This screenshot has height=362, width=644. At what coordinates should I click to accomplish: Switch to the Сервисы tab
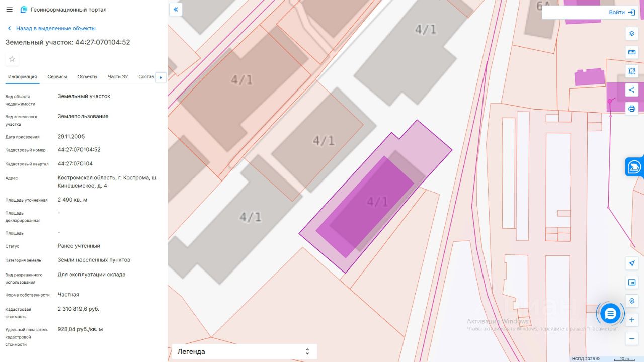pos(57,77)
